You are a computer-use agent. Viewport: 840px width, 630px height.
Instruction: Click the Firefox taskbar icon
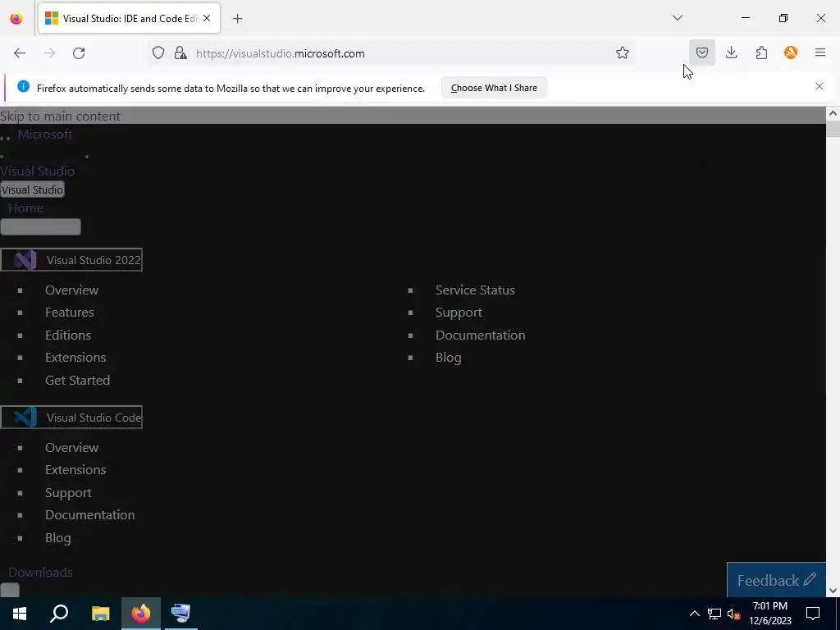coord(141,614)
